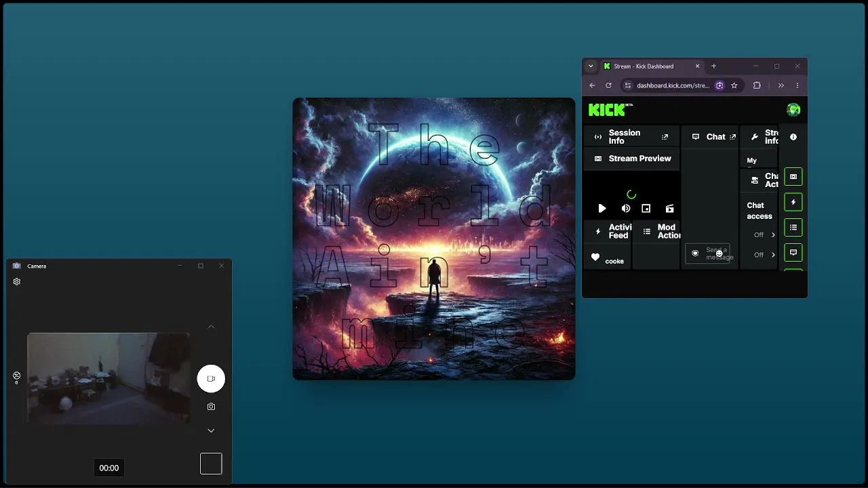The width and height of the screenshot is (868, 488).
Task: Click the purple lens icon in address bar
Action: tap(719, 85)
